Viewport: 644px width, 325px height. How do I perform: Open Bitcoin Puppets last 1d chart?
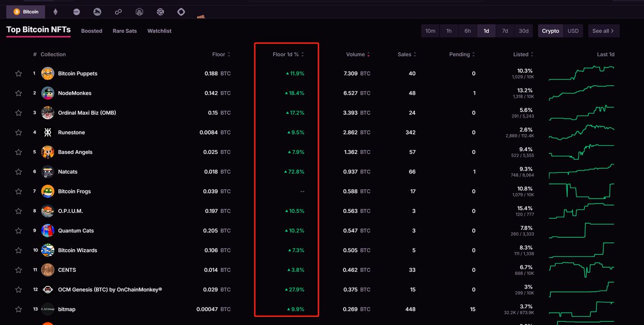[582, 73]
